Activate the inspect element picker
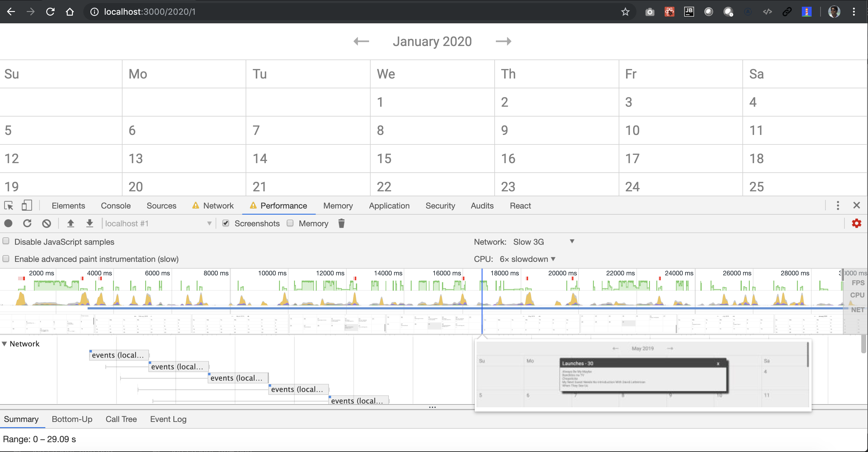Image resolution: width=868 pixels, height=452 pixels. (9, 205)
